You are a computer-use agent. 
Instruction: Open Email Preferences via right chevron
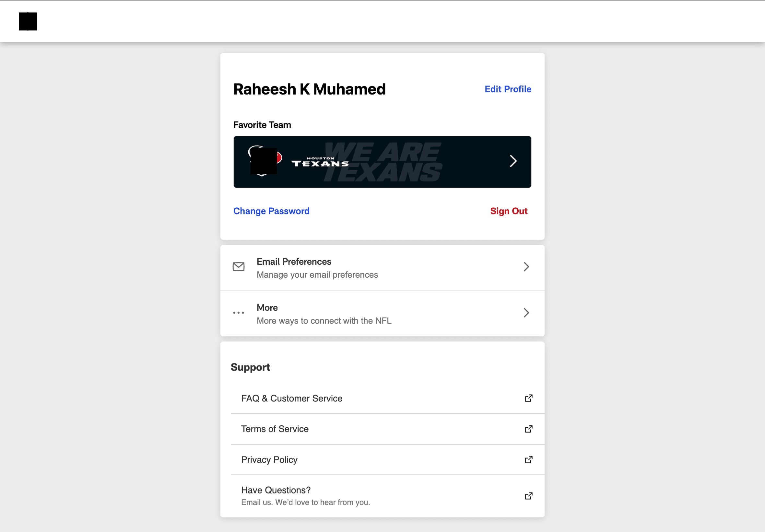(x=526, y=267)
